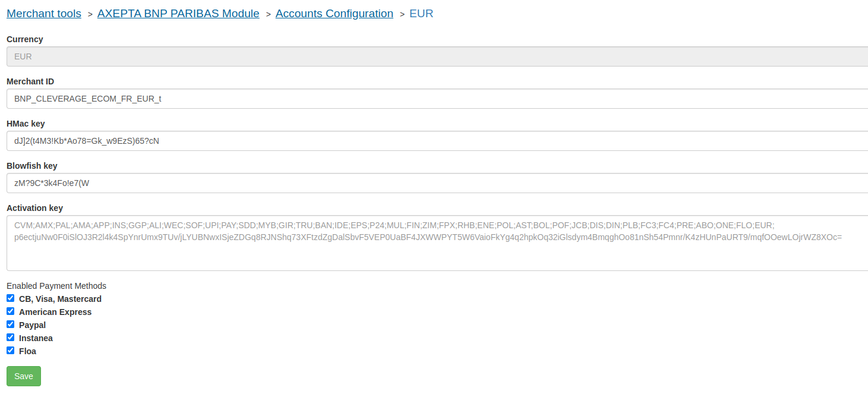This screenshot has width=868, height=394.
Task: Toggle the Floa payment method checkbox
Action: pos(10,351)
